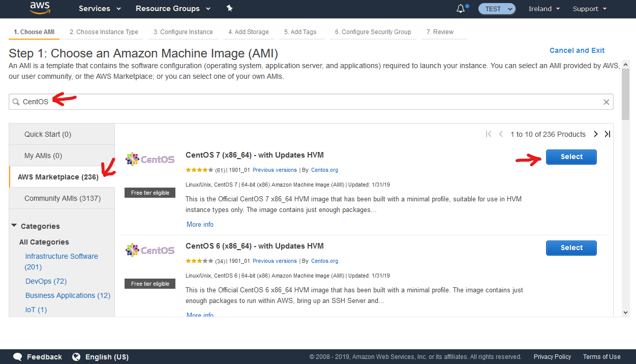
Task: Click CentOS 7 star rating
Action: point(199,170)
